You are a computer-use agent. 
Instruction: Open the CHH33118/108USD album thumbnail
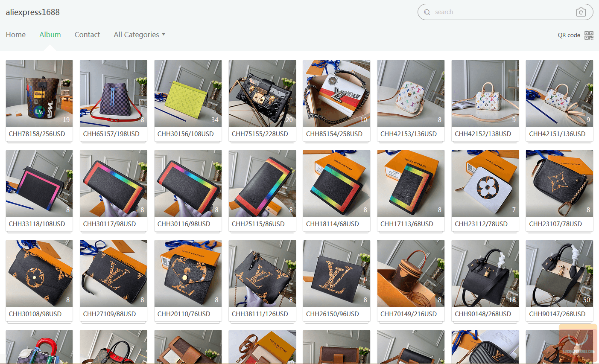coord(39,183)
